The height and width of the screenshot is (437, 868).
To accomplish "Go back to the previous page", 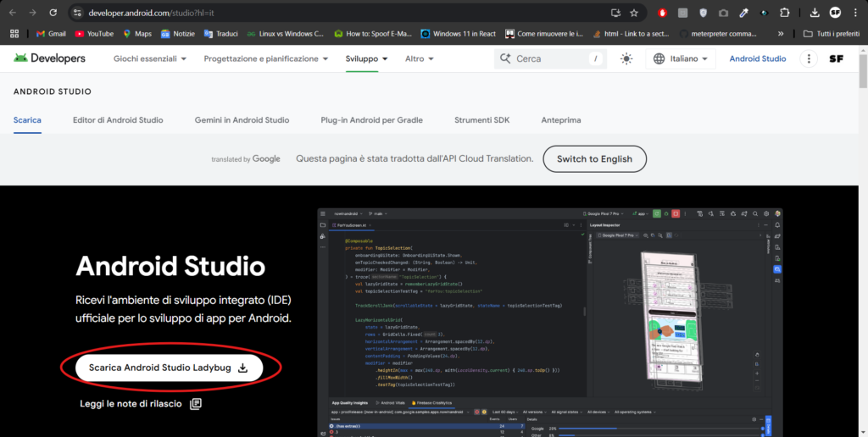I will (13, 12).
